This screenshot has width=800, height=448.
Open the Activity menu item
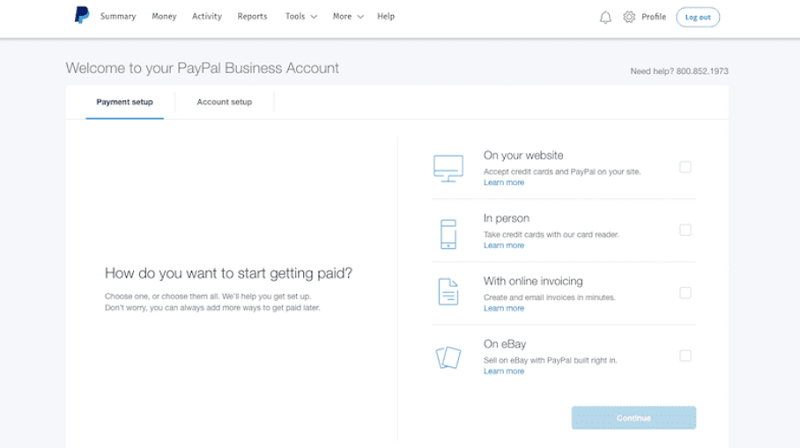pyautogui.click(x=207, y=16)
